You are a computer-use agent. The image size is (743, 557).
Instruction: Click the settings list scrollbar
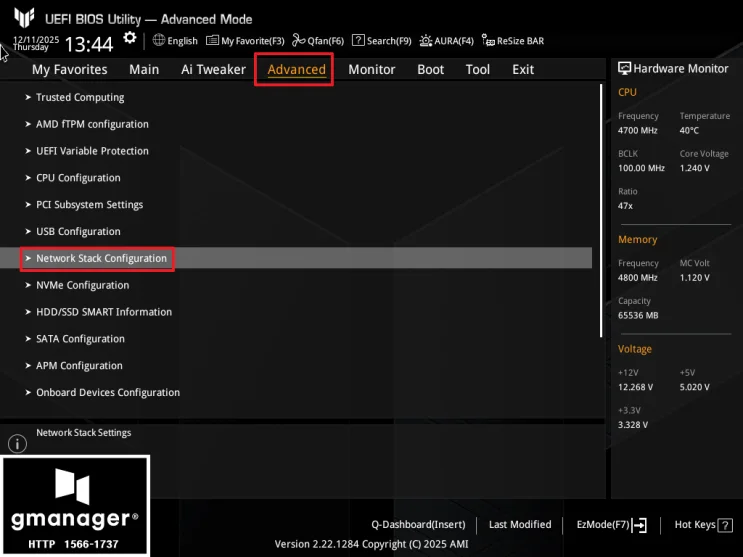click(601, 211)
